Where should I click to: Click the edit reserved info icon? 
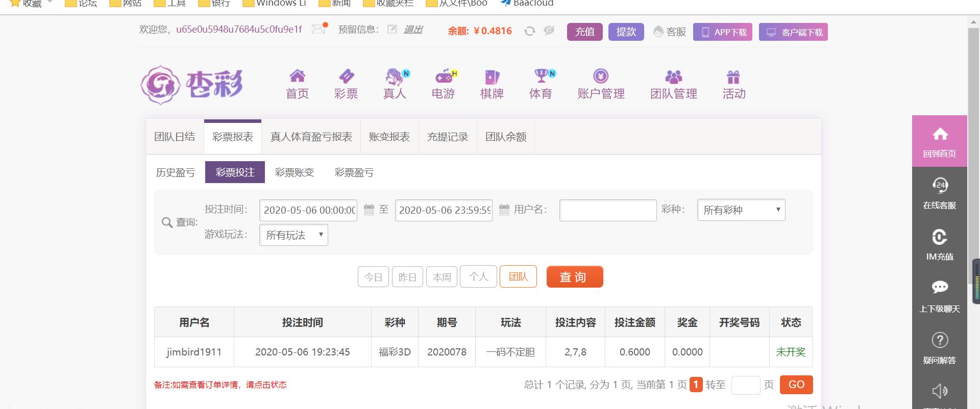392,30
